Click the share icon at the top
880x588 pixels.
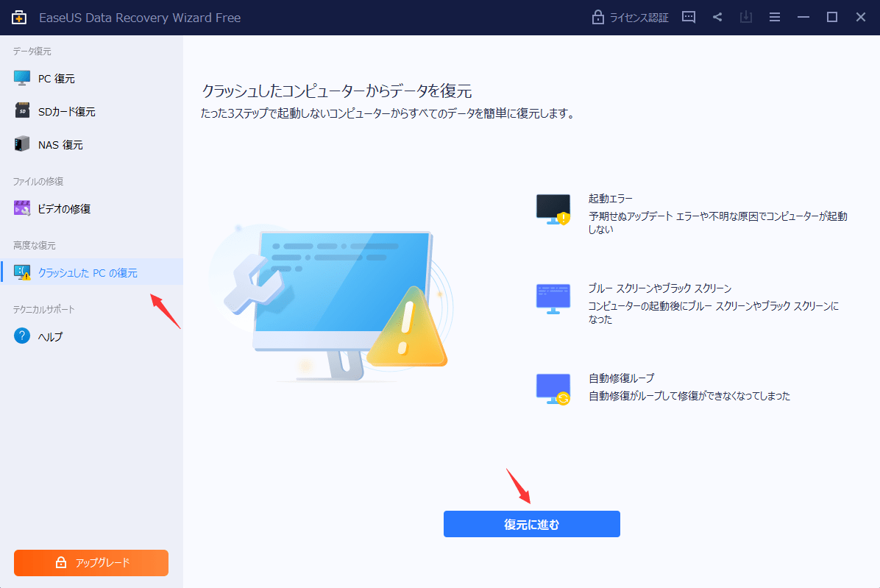(x=717, y=17)
